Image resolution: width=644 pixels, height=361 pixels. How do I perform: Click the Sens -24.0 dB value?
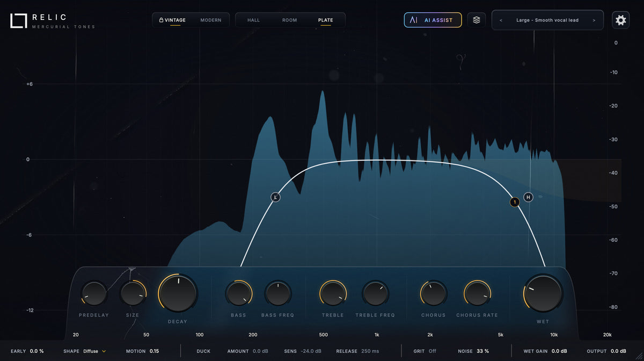coord(311,351)
